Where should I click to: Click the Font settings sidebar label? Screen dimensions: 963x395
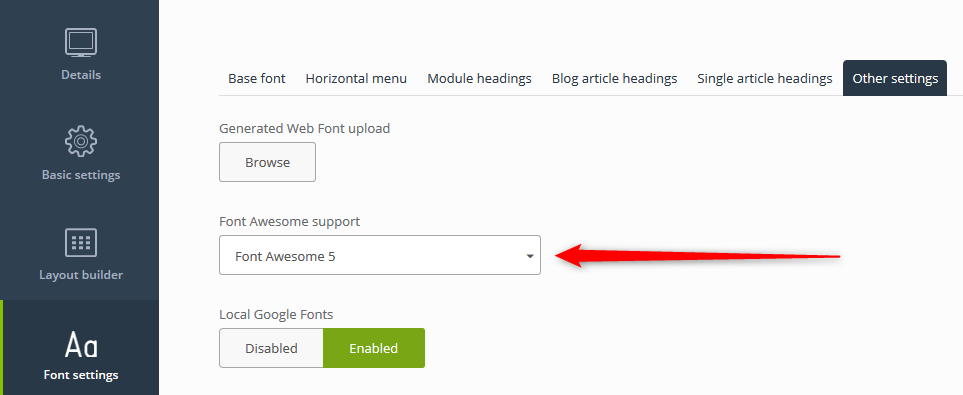(80, 375)
